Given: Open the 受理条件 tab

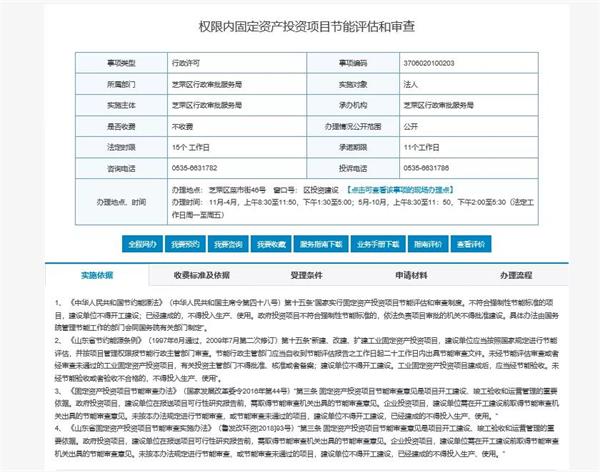Looking at the screenshot, I should (x=304, y=274).
